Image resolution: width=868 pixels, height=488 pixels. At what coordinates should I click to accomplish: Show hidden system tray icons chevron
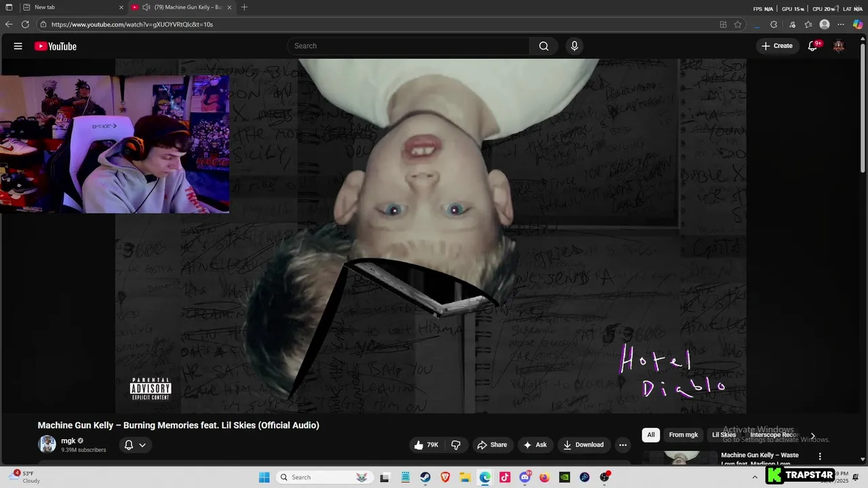(755, 477)
